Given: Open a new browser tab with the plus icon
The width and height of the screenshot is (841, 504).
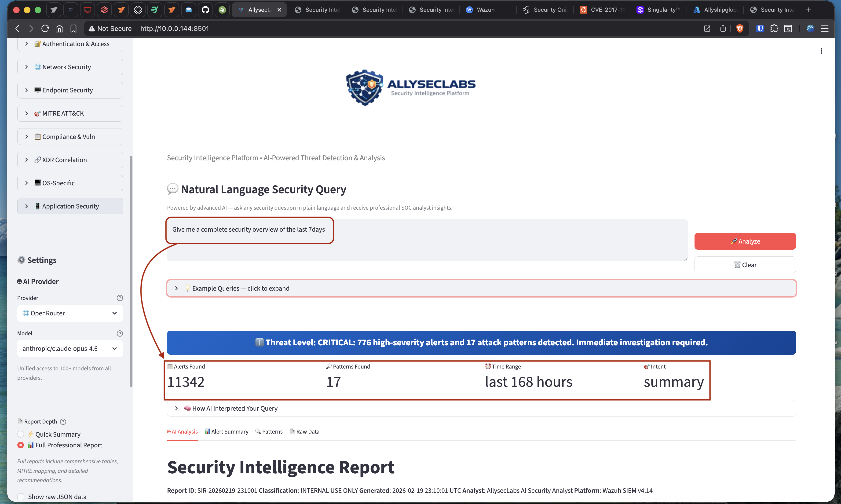Looking at the screenshot, I should click(x=809, y=10).
